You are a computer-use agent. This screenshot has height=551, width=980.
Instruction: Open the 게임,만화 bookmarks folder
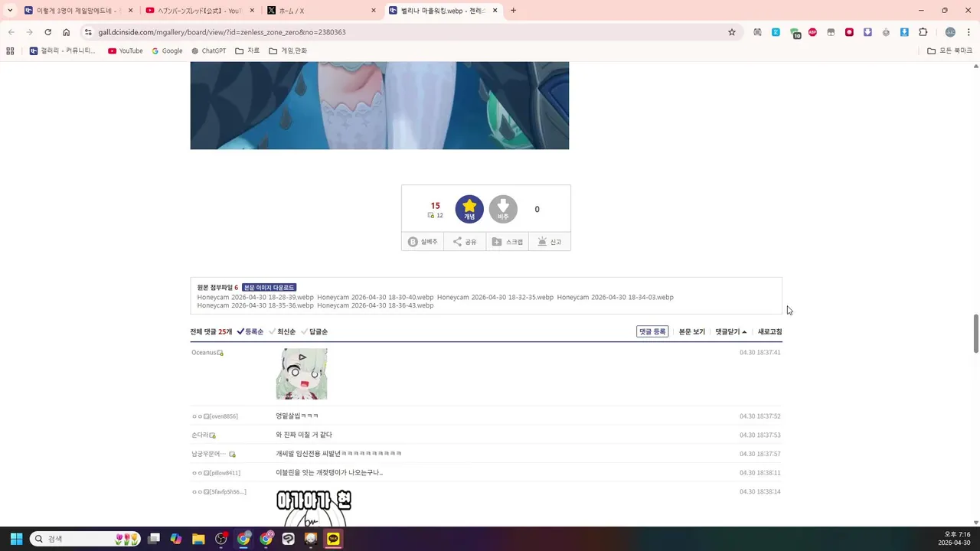click(288, 51)
